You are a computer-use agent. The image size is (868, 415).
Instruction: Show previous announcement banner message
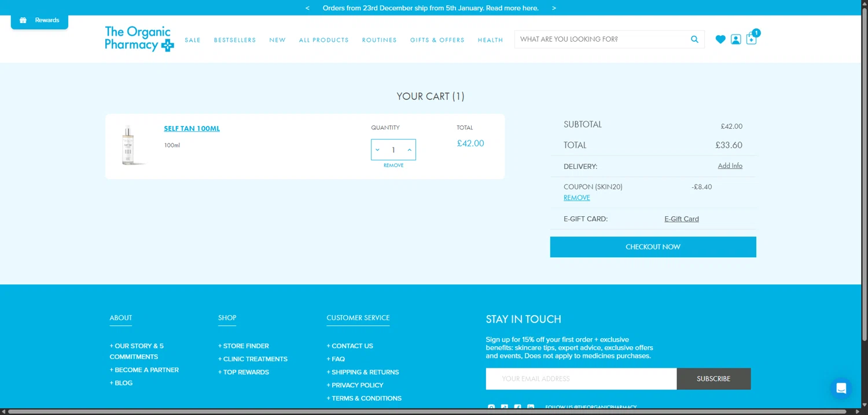(x=307, y=8)
